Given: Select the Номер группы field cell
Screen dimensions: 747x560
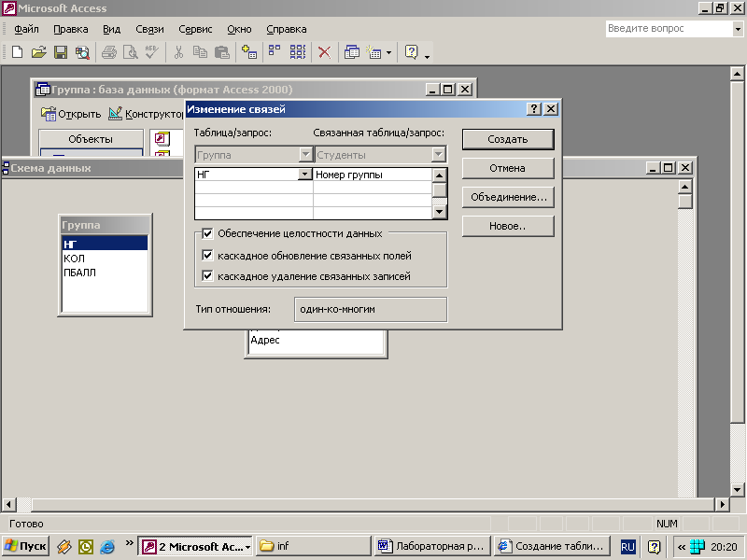Looking at the screenshot, I should click(373, 175).
